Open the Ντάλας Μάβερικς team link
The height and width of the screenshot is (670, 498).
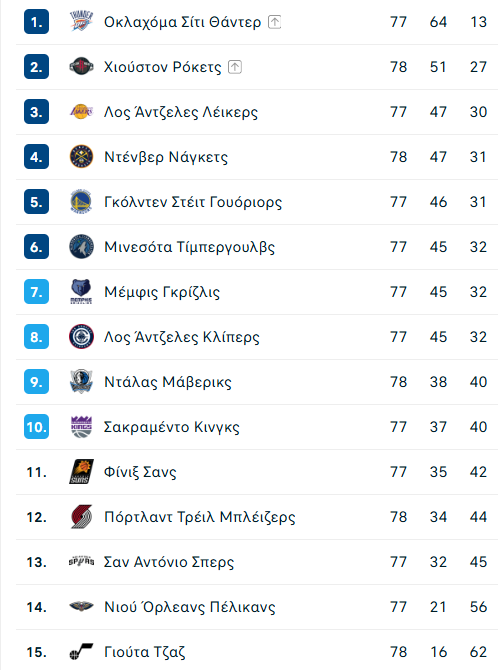tap(168, 382)
